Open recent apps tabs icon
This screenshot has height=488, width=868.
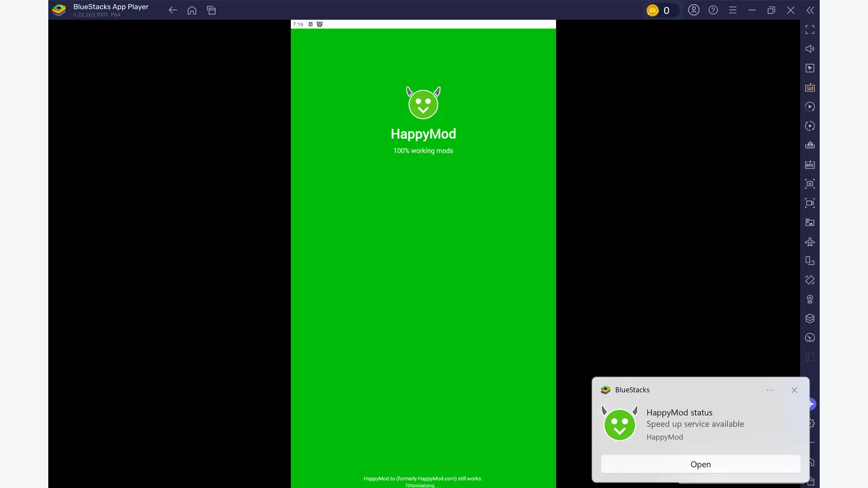click(212, 10)
